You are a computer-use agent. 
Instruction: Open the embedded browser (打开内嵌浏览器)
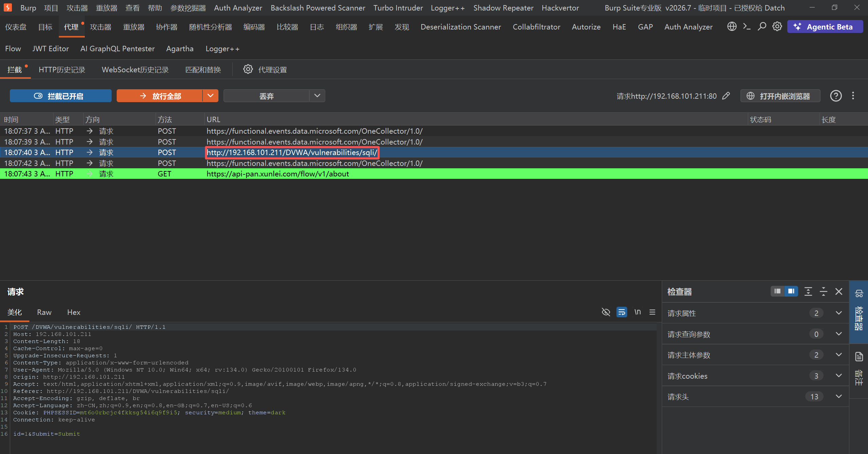[780, 96]
